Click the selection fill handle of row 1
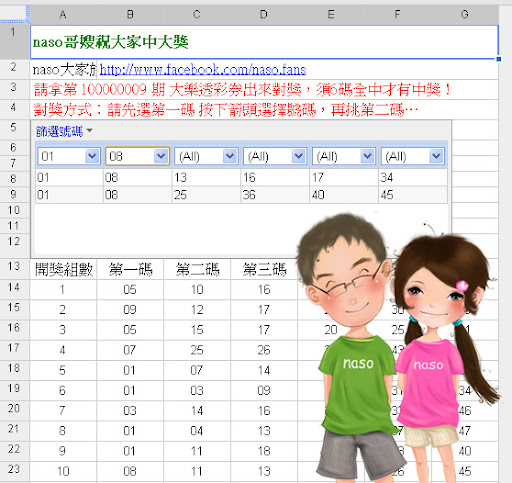The image size is (512, 483). click(x=499, y=59)
